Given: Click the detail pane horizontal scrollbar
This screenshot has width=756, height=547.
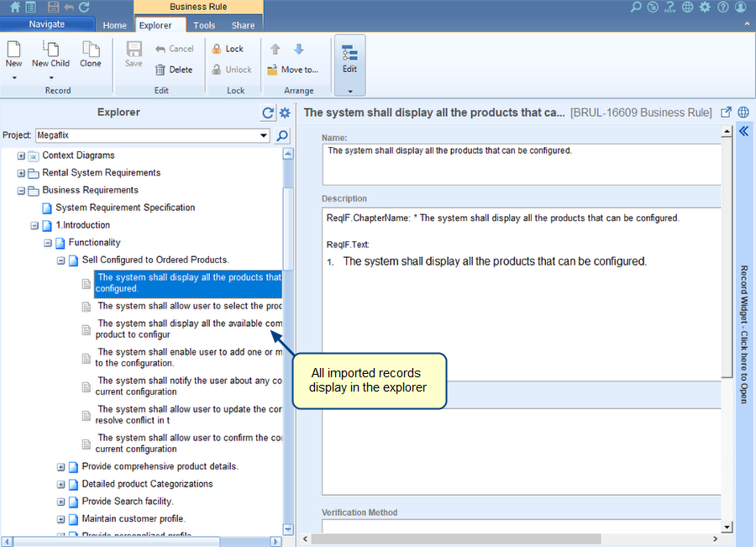Looking at the screenshot, I should [456, 539].
